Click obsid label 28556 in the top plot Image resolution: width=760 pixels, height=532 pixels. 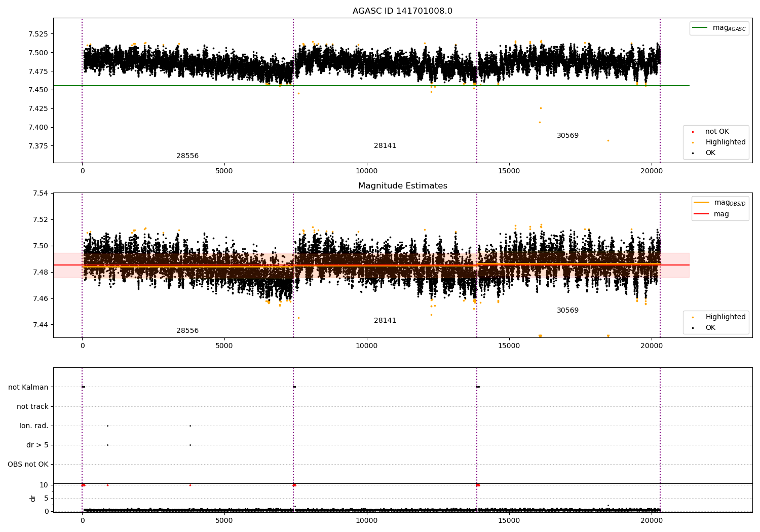click(x=187, y=156)
